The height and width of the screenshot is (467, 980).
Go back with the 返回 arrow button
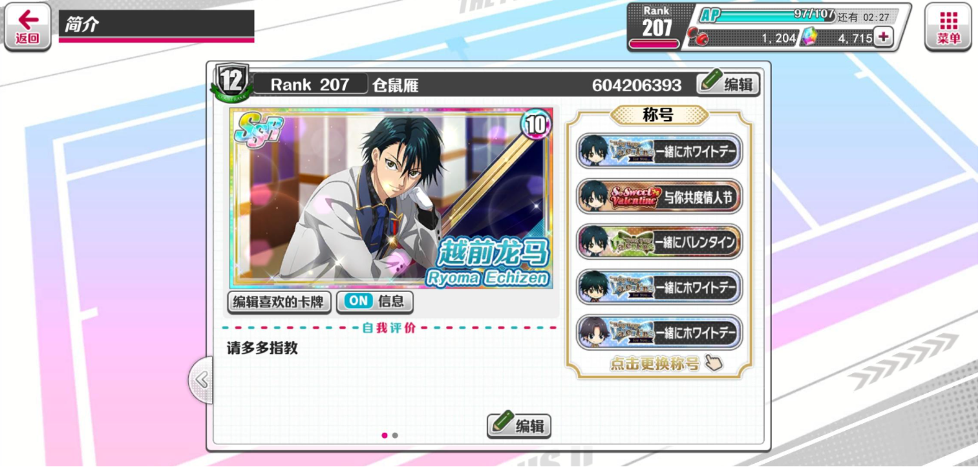(x=27, y=26)
